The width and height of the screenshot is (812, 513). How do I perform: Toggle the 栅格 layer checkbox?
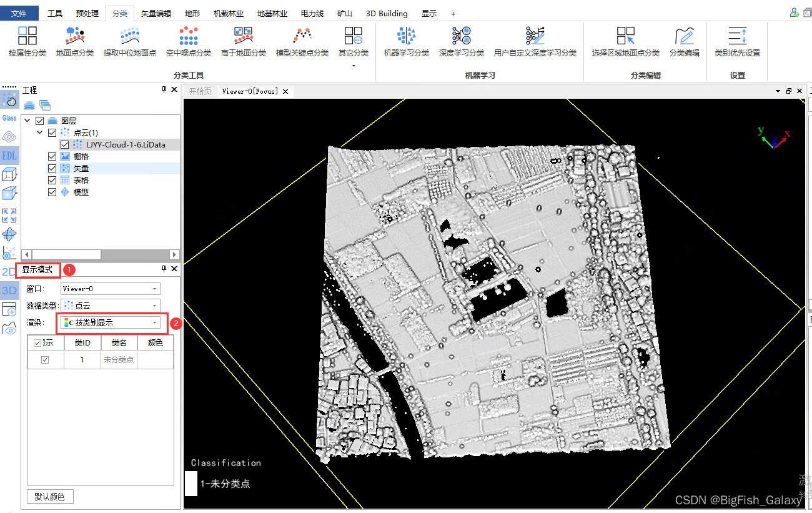coord(52,156)
